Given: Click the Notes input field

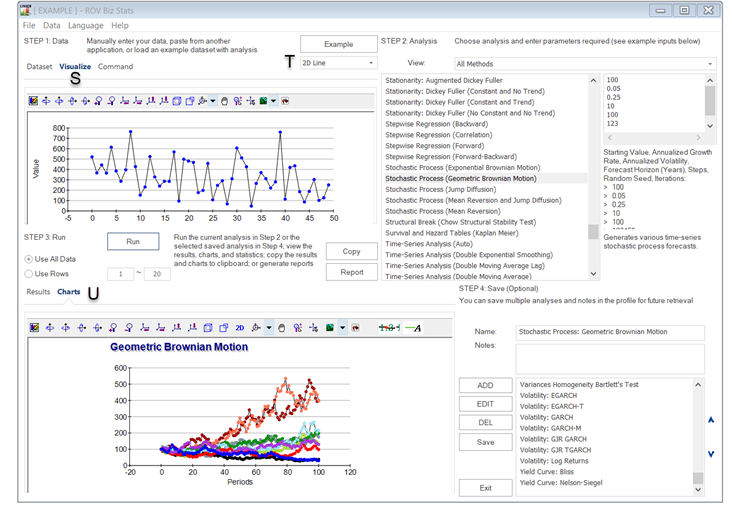Looking at the screenshot, I should tap(609, 358).
